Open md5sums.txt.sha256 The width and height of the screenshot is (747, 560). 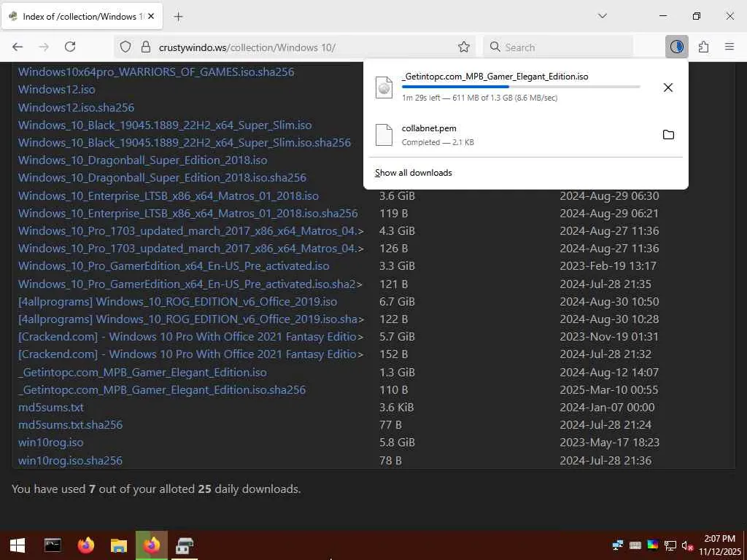click(x=70, y=425)
